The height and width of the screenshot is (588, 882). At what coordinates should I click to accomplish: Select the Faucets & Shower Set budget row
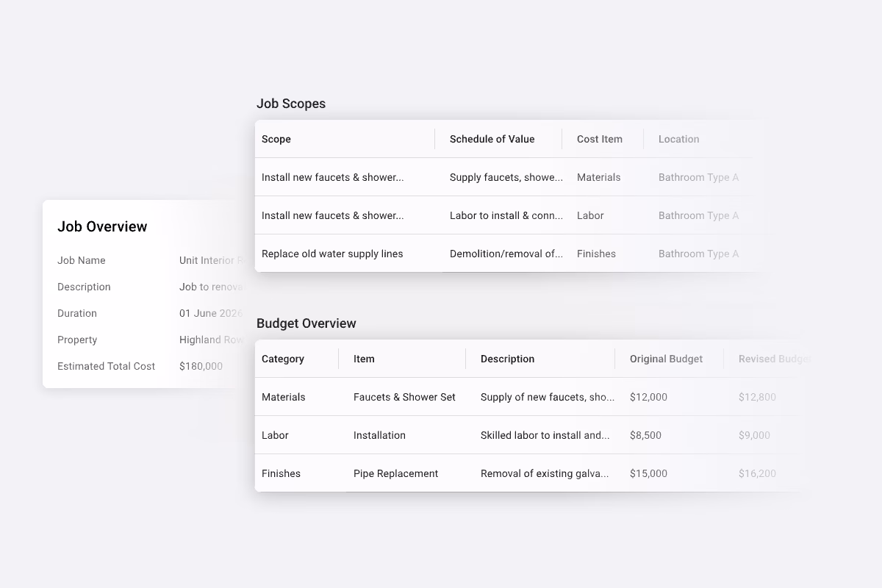pyautogui.click(x=404, y=397)
